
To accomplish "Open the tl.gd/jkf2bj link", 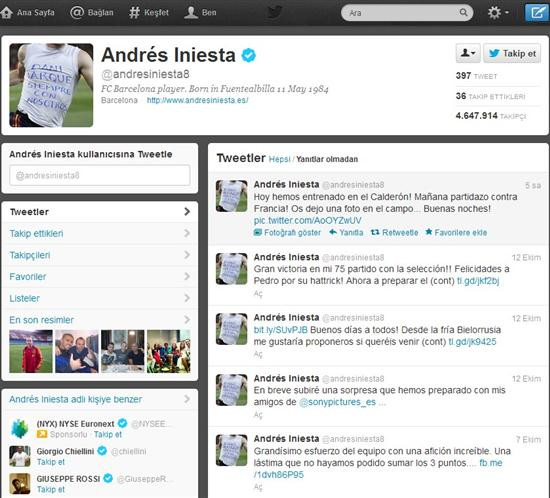I will point(478,281).
